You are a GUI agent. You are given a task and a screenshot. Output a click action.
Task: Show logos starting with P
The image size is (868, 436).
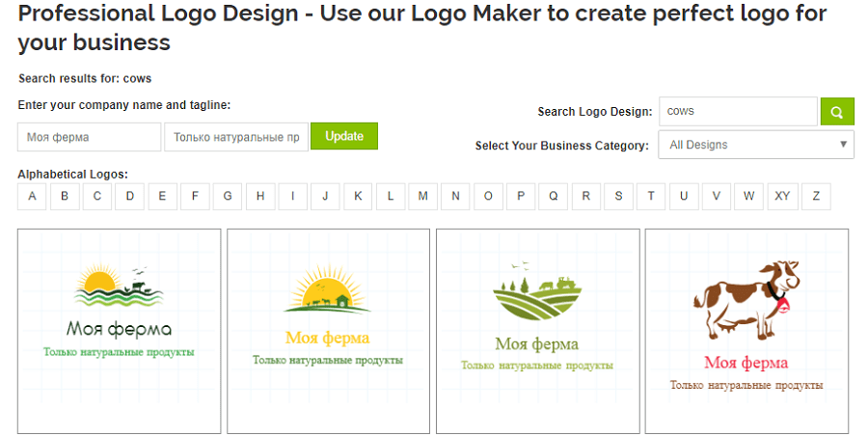click(521, 196)
